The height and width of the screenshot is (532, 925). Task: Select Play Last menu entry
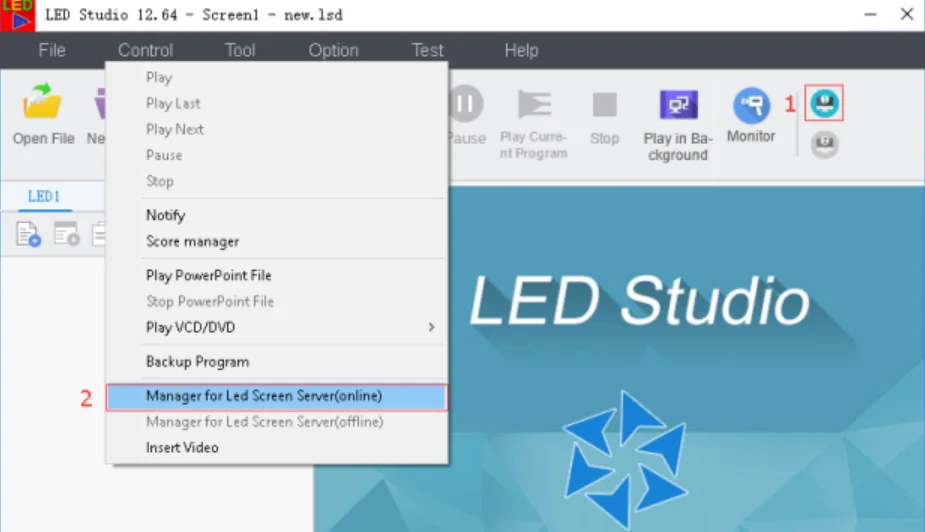277,103
